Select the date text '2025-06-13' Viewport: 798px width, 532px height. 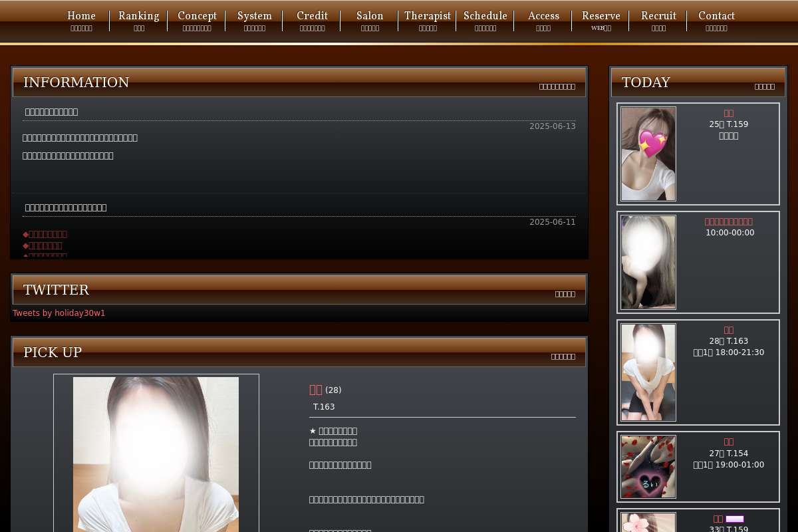click(x=553, y=126)
